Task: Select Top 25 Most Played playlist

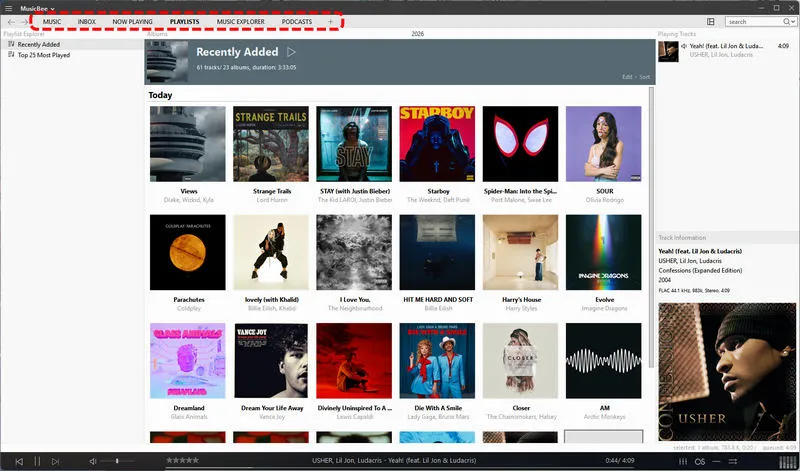Action: coord(72,55)
